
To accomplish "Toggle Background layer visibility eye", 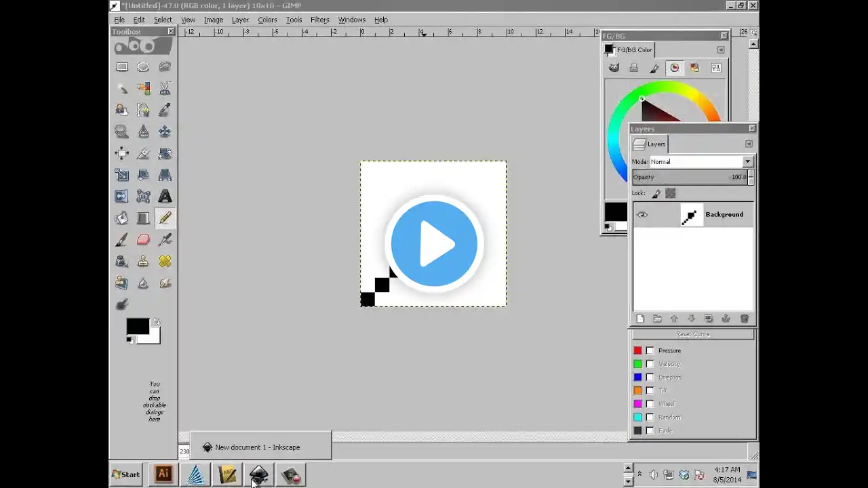I will 642,215.
